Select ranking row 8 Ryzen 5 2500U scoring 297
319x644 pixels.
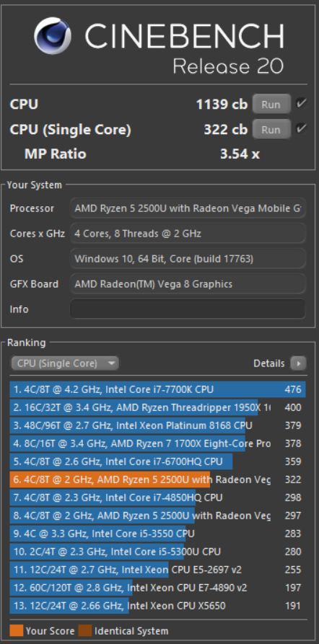(x=158, y=516)
